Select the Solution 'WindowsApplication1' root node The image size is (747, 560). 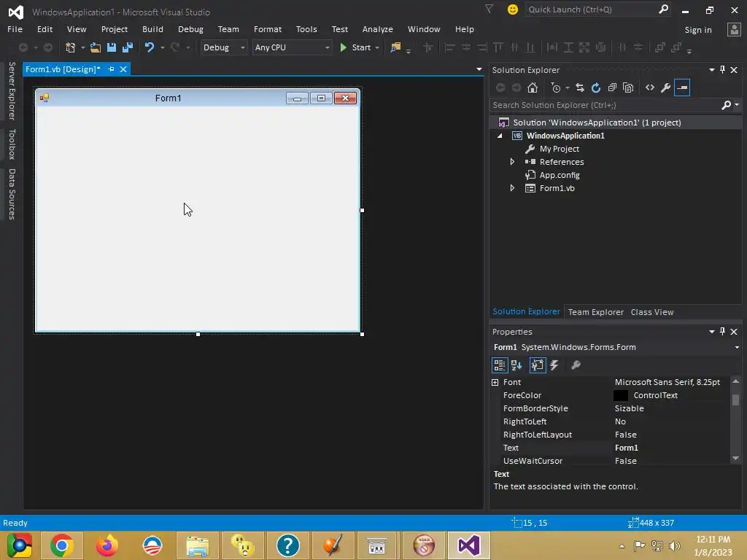click(597, 122)
